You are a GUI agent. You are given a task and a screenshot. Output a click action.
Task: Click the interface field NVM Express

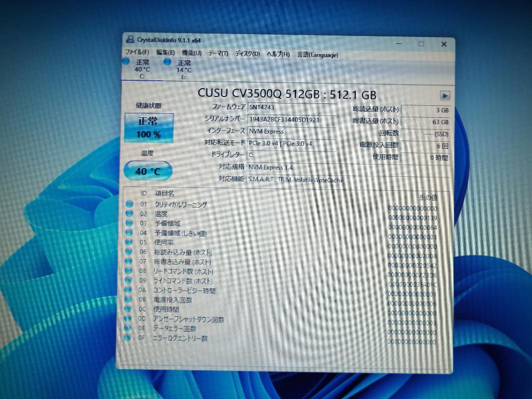292,132
